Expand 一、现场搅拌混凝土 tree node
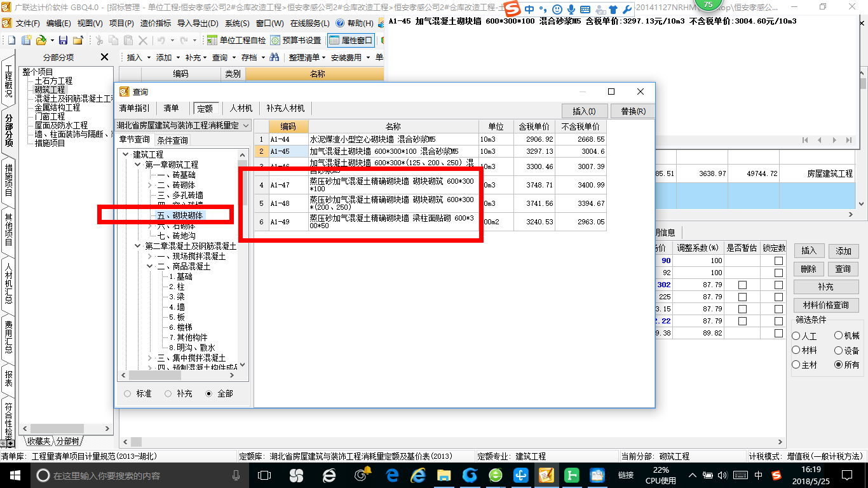Image resolution: width=868 pixels, height=488 pixels. click(x=151, y=256)
